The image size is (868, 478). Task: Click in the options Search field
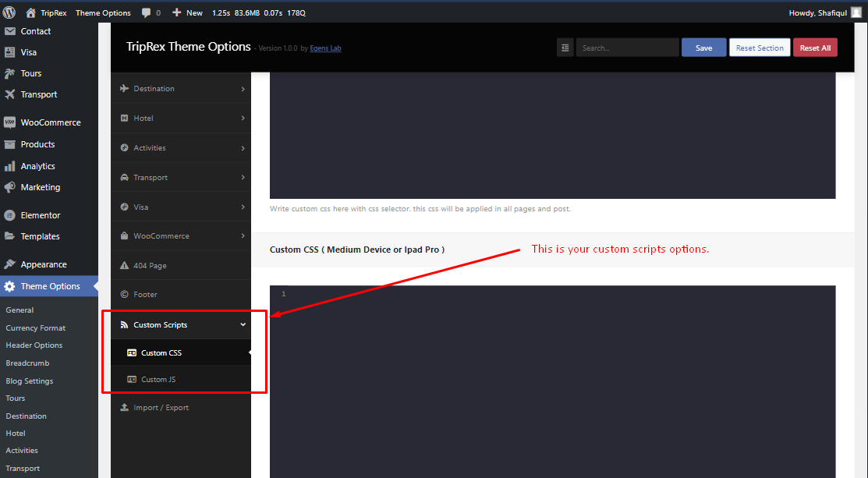tap(627, 48)
